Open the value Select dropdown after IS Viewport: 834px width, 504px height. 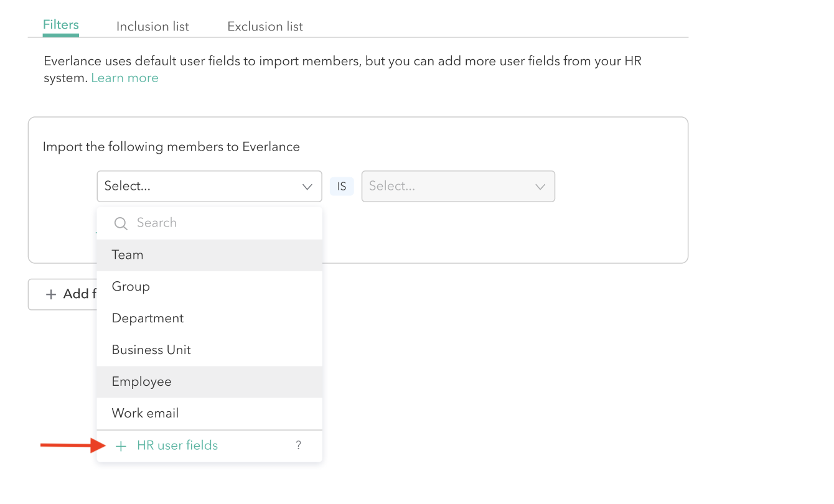[x=448, y=187]
